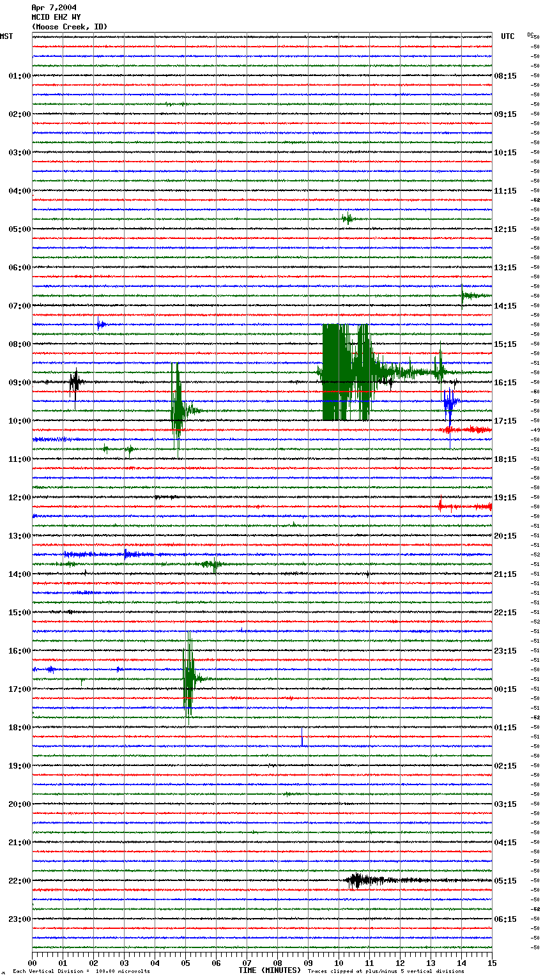Click the '11:00' MST time label
This screenshot has height=980, width=543.
pos(20,459)
